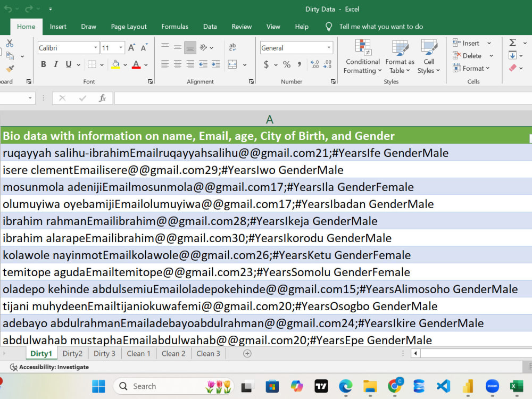Image resolution: width=532 pixels, height=399 pixels.
Task: Click the Comma Style icon
Action: pos(299,64)
